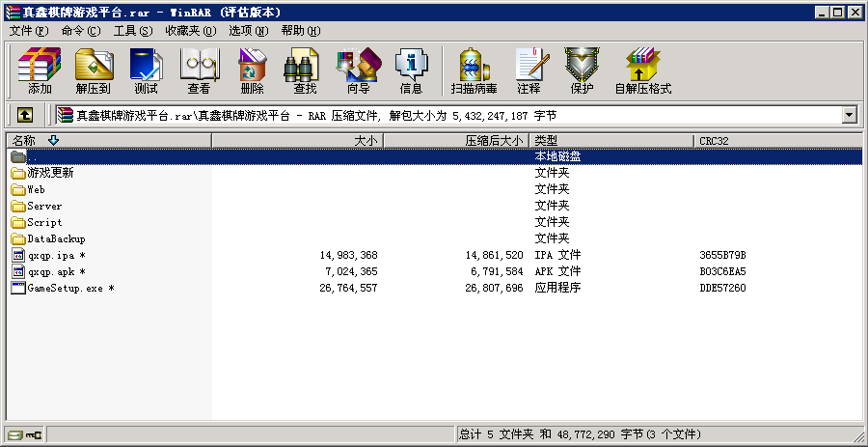Screen dimensions: 868x447
Task: Go up one folder level button
Action: (24, 115)
